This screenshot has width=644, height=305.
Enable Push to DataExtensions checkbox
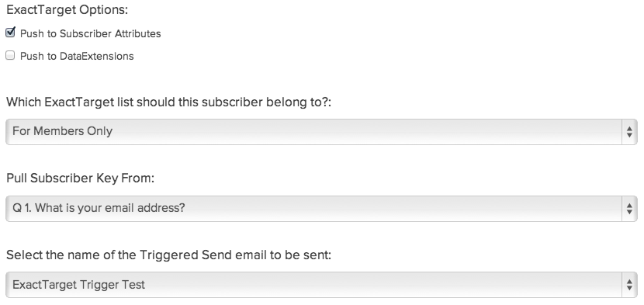point(10,55)
